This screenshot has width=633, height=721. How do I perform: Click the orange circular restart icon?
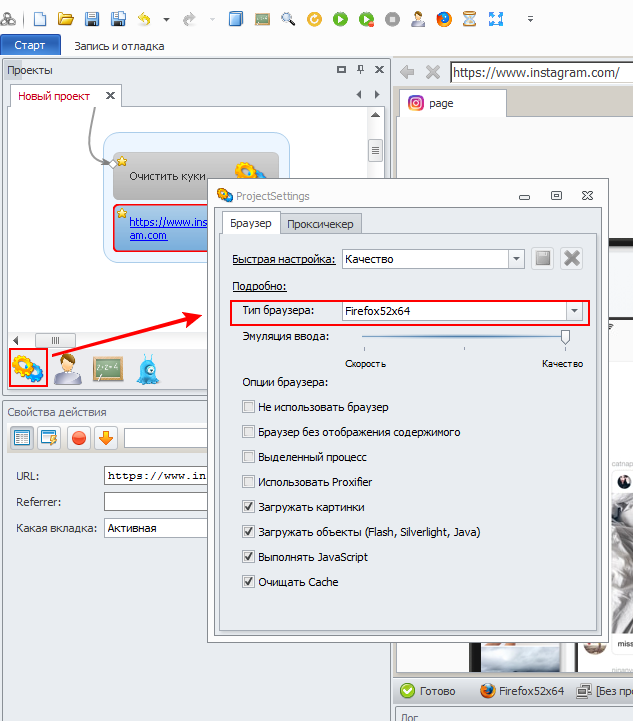[314, 19]
